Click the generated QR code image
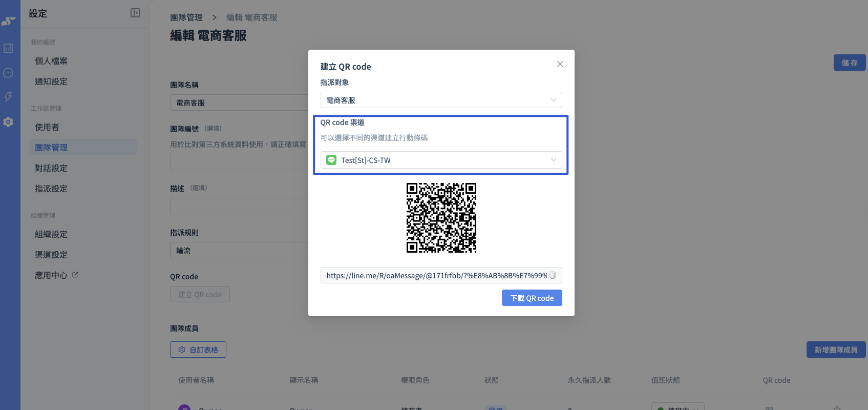868x410 pixels. tap(441, 218)
